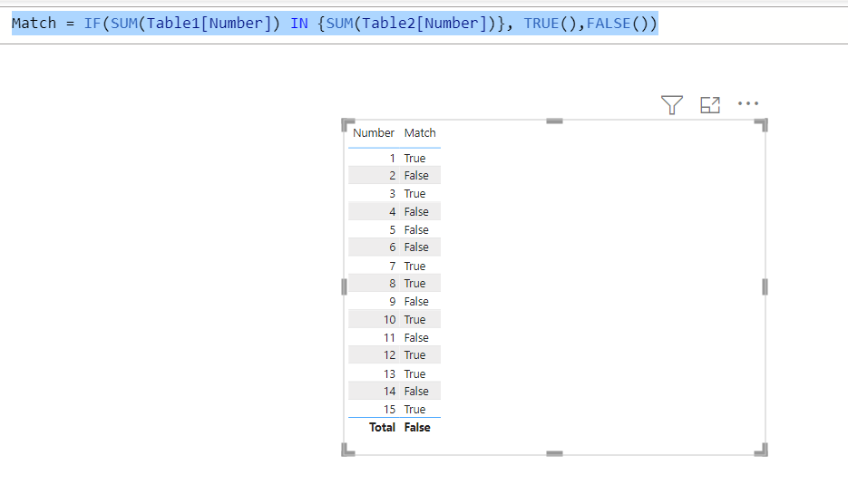The image size is (848, 504).
Task: Click the visual's top middle resize handle
Action: tap(554, 121)
